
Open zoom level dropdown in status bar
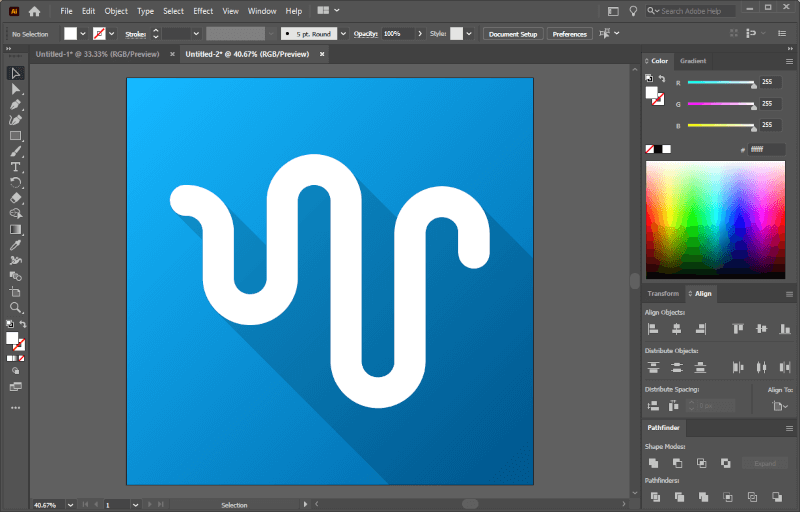pyautogui.click(x=70, y=505)
